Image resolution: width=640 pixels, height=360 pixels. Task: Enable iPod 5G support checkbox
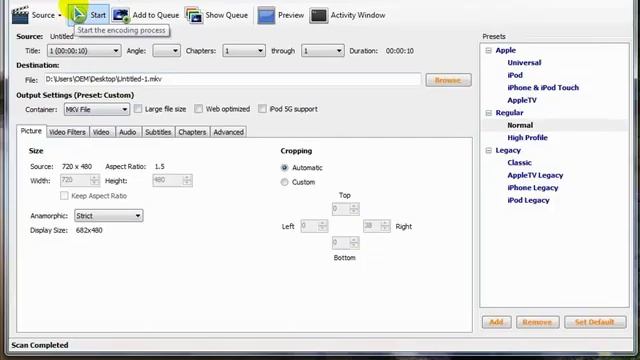coord(262,109)
